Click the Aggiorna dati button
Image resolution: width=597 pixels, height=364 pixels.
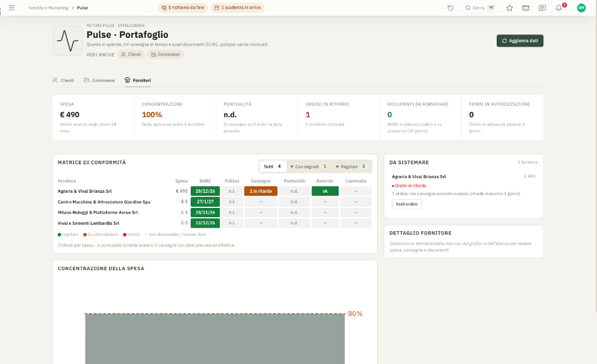519,41
